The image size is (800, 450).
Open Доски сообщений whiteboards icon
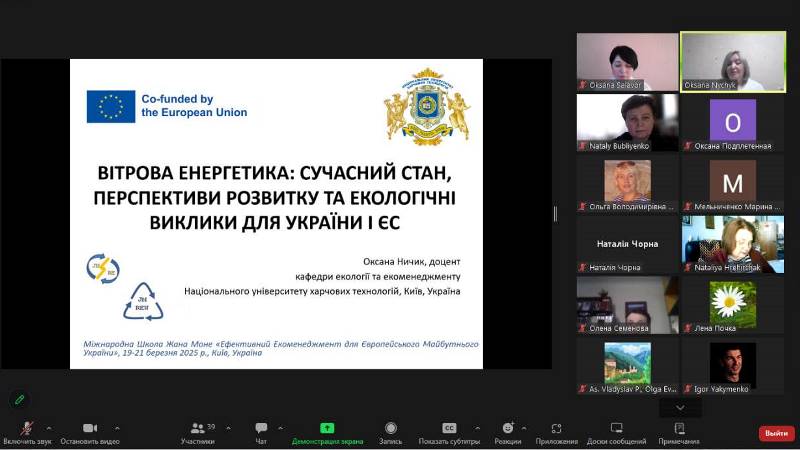pos(616,428)
